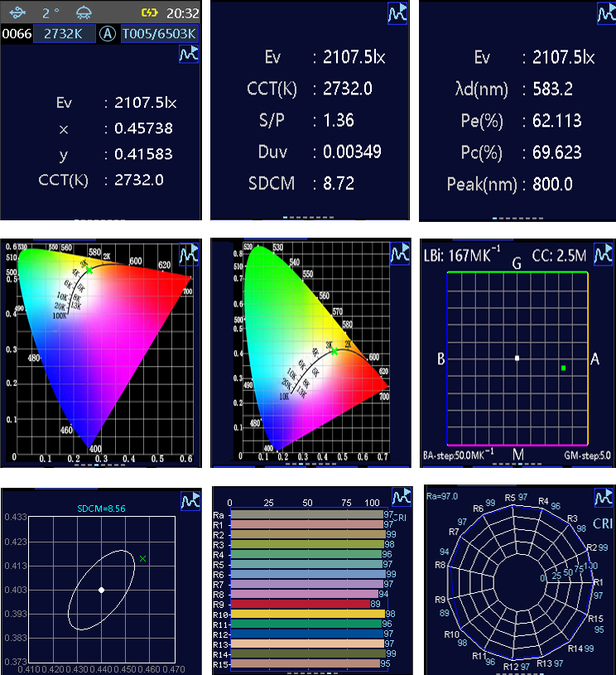Open the 2732K color temperature field
Screen dimensions: 616x675
64,34
